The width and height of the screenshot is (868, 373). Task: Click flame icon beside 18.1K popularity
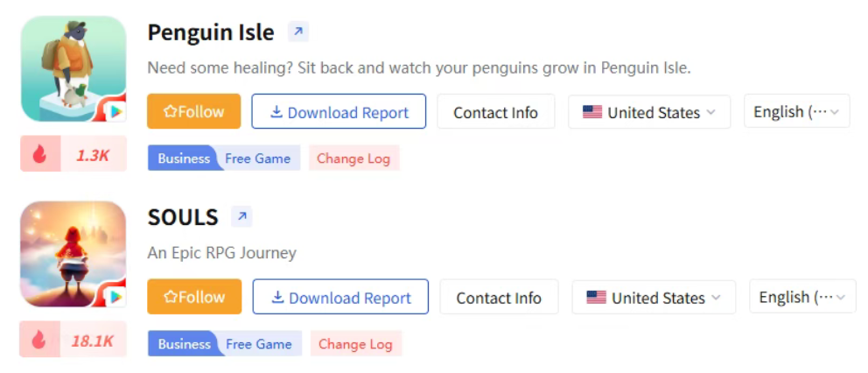38,340
